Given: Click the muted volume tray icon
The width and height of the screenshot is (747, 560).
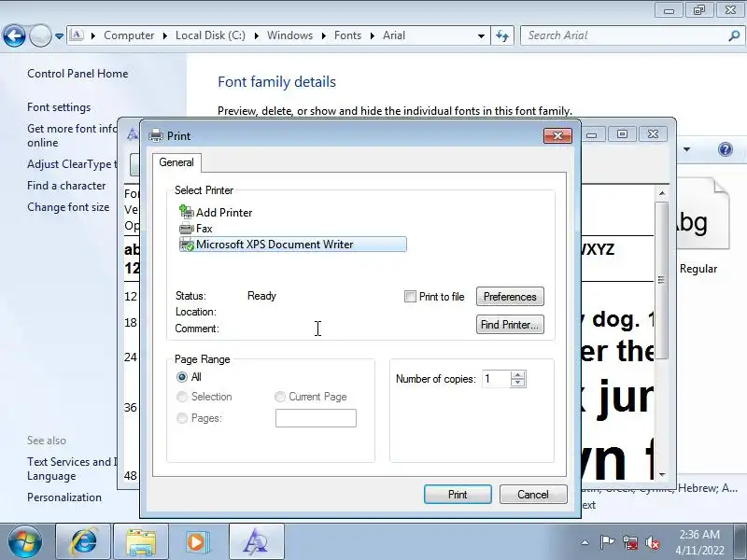Looking at the screenshot, I should click(653, 542).
